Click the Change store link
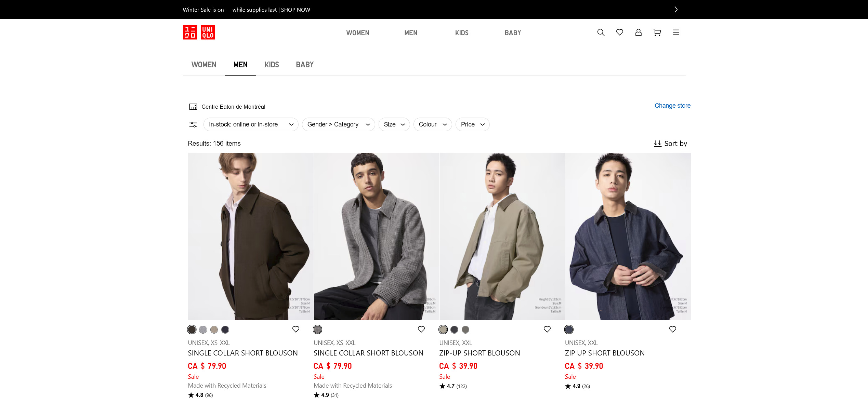868x416 pixels. point(672,106)
